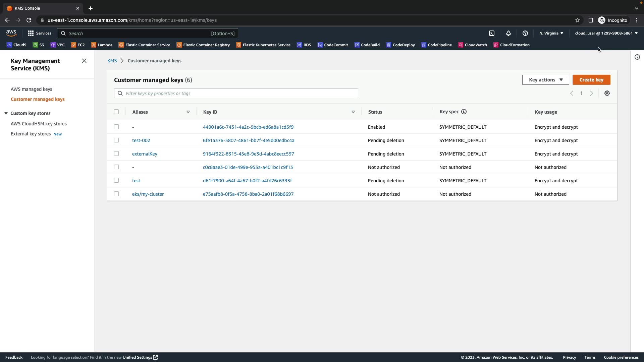The height and width of the screenshot is (362, 644).
Task: Open CloudWatch from the favorites bar
Action: (x=472, y=45)
